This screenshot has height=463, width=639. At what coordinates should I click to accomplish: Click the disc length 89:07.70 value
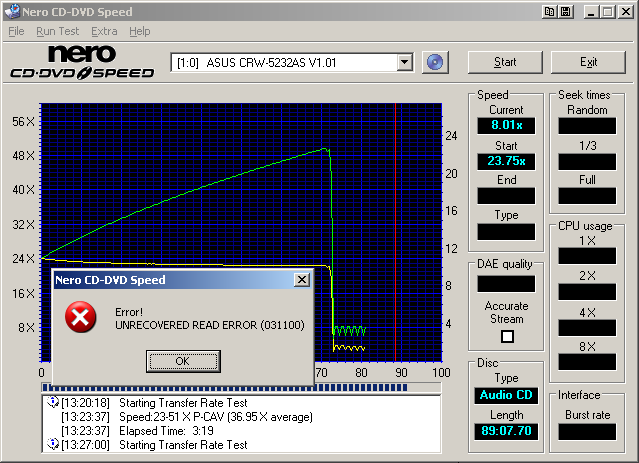coord(506,431)
